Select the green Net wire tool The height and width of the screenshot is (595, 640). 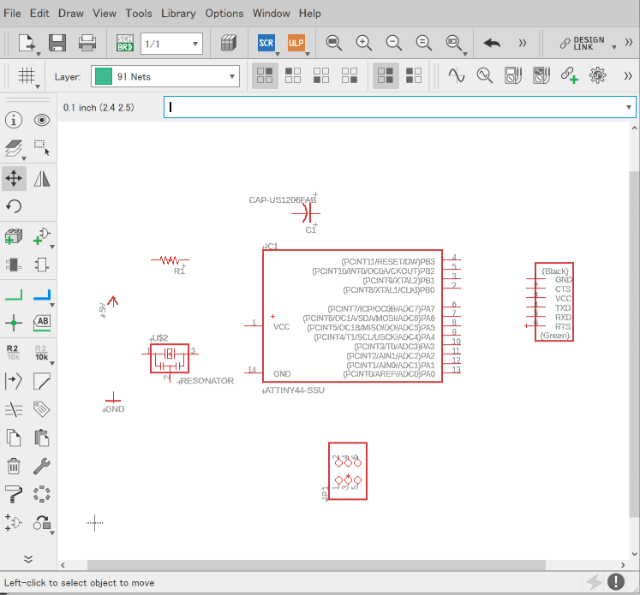click(x=13, y=295)
